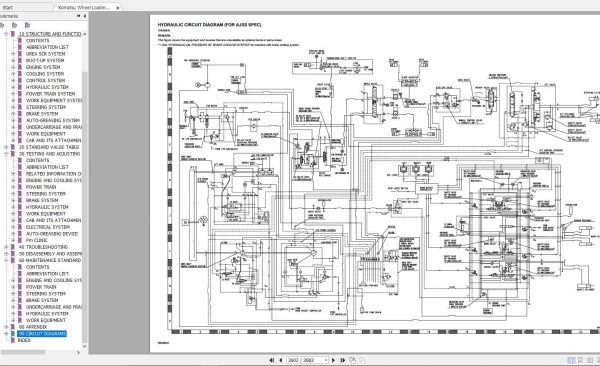Open ABBREVIATION LIST under 60 MAINTENANCE STANDARD
600x366 pixels.
[x=47, y=274]
